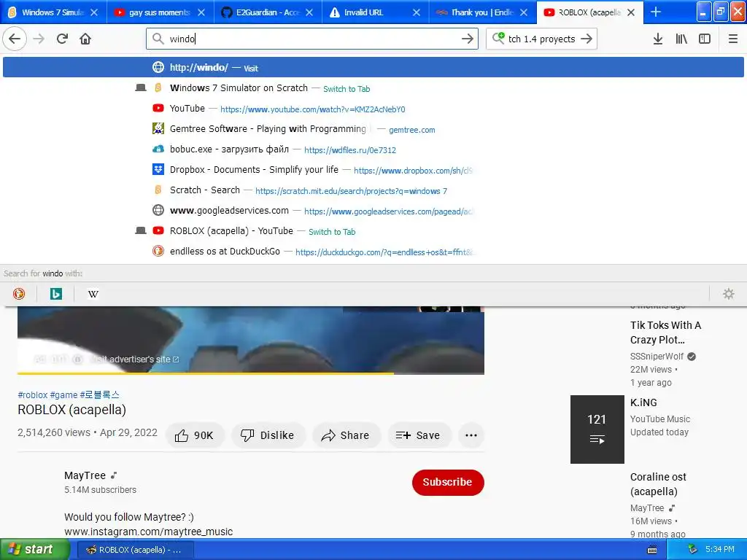Click the search engine icon in search box
Image resolution: width=747 pixels, height=560 pixels.
tap(498, 38)
